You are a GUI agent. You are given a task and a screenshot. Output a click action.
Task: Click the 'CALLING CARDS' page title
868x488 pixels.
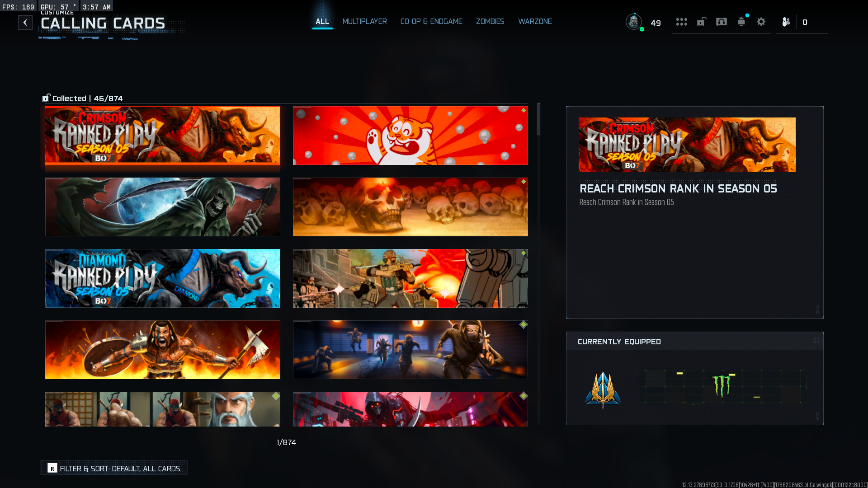tap(103, 23)
